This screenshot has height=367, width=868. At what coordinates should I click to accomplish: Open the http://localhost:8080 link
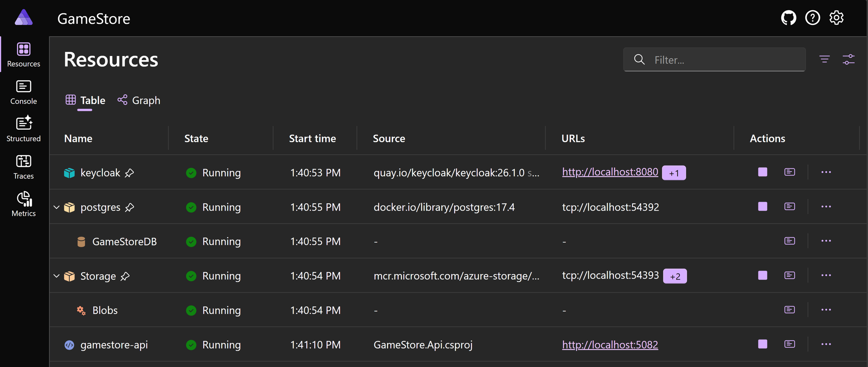[610, 172]
